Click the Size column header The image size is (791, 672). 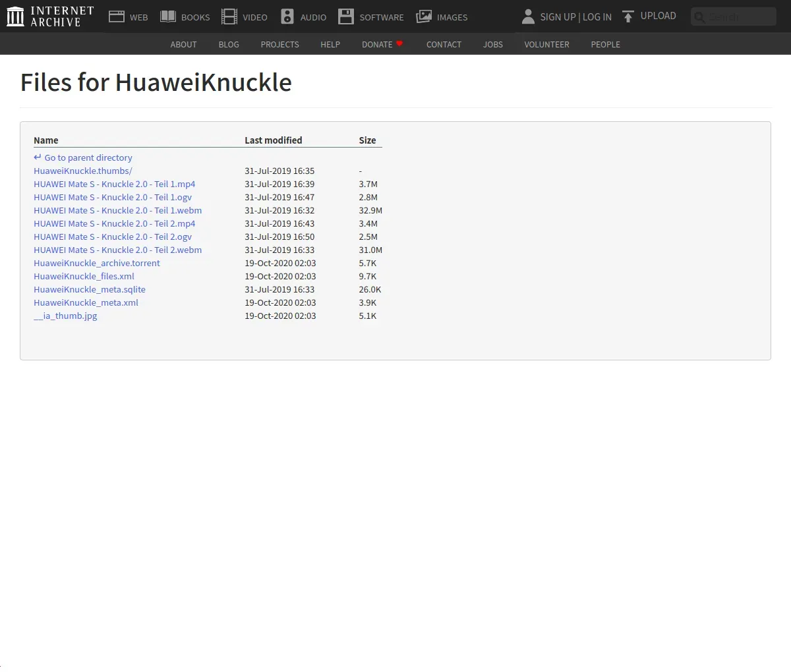click(367, 140)
